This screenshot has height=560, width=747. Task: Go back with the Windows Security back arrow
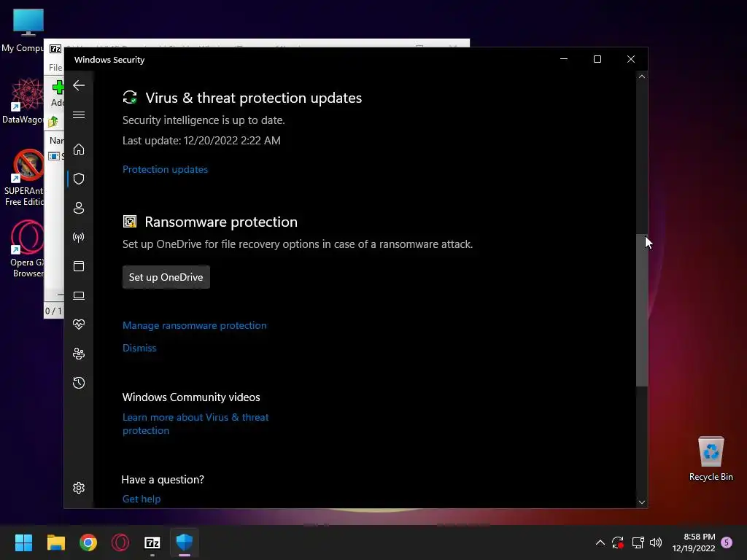coord(79,86)
